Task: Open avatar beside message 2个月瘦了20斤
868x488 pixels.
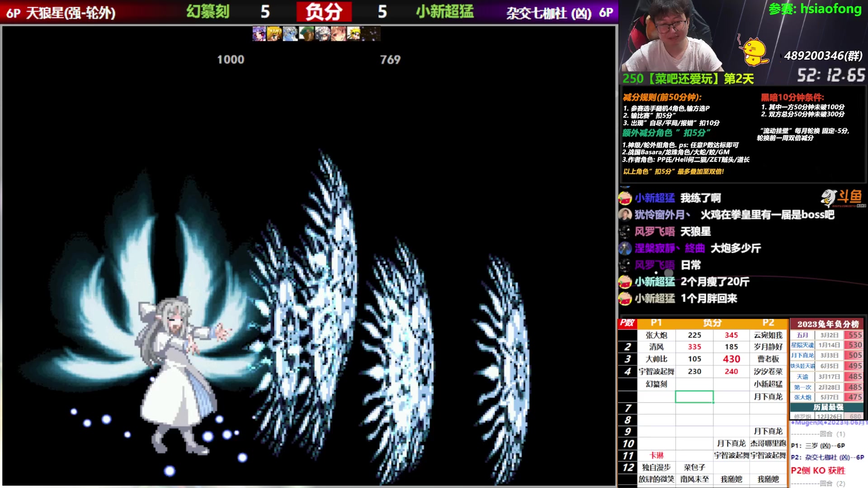Action: tap(625, 282)
